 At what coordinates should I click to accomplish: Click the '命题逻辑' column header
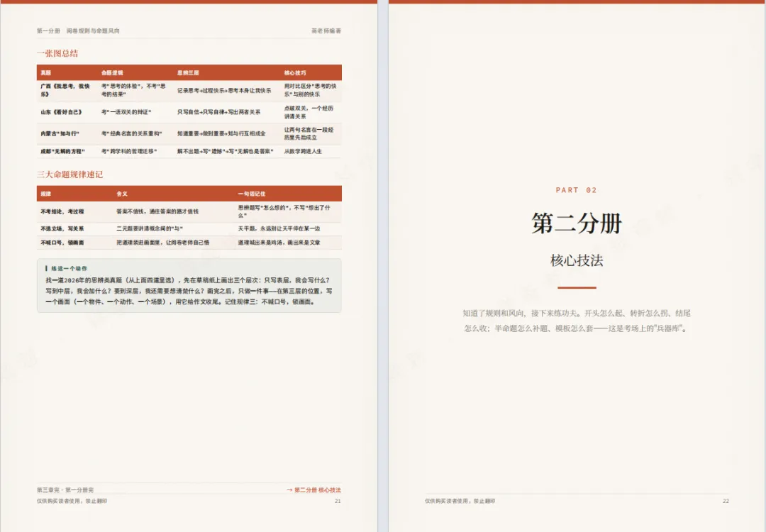pos(112,73)
